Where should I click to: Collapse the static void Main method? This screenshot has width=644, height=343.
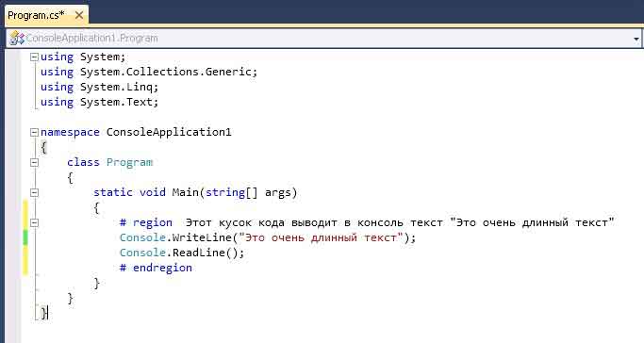tap(35, 192)
